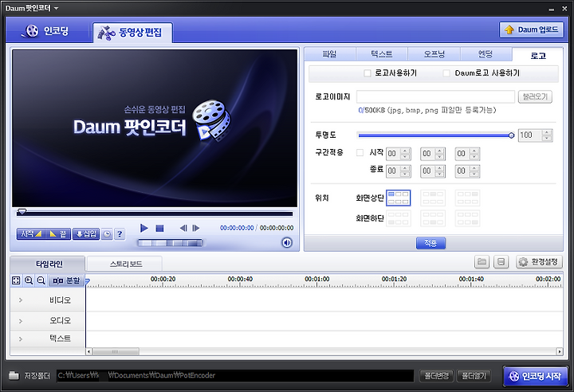
Task: Select the top-left logo position
Action: pyautogui.click(x=399, y=198)
